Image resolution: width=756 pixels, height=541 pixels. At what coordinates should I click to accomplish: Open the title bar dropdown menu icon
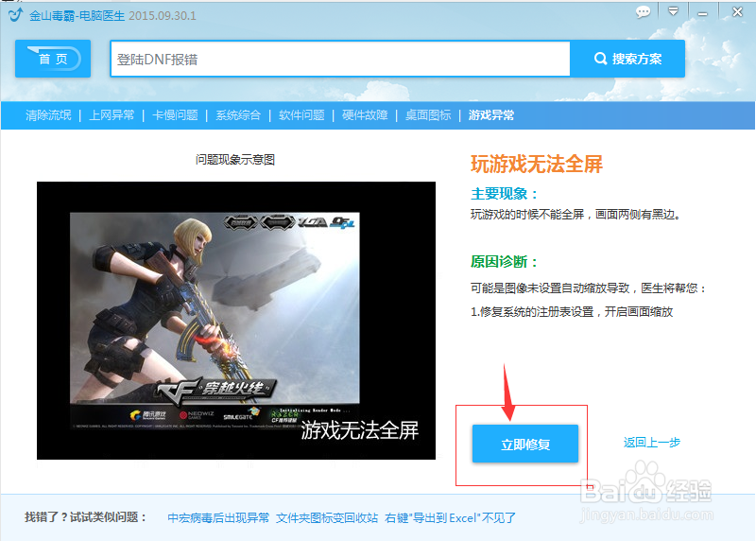pos(674,11)
